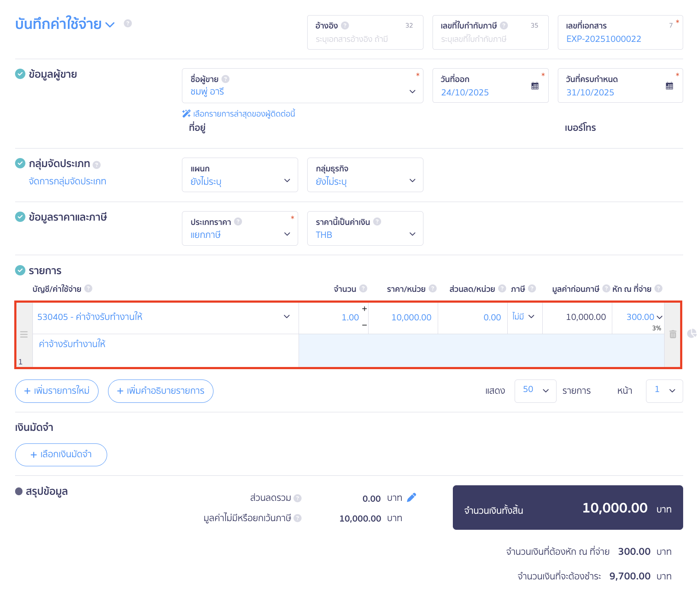
Task: Decrease quantity with the minus stepper
Action: (x=364, y=325)
